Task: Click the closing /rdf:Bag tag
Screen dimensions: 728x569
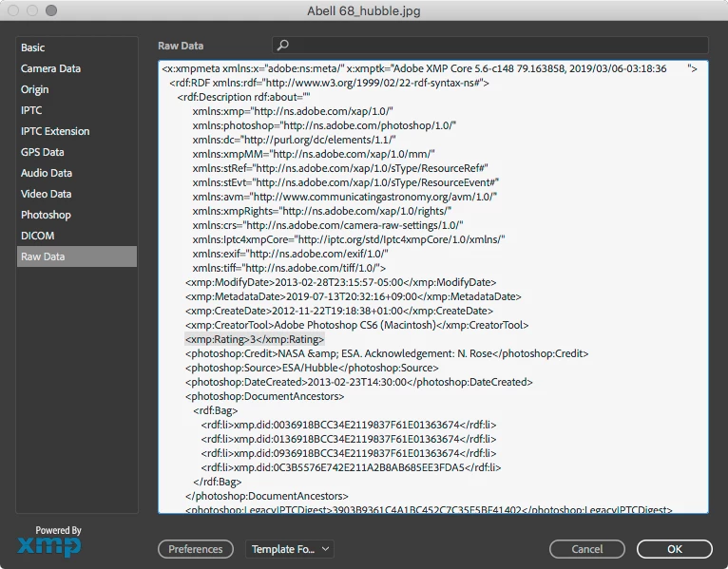Action: pyautogui.click(x=218, y=482)
